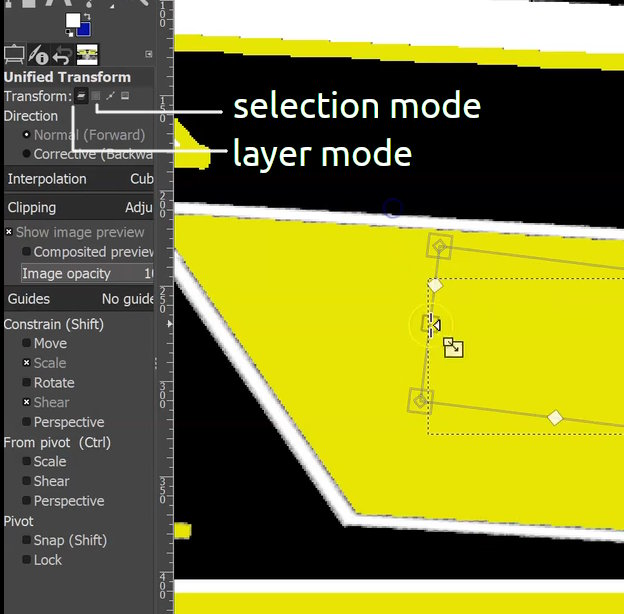This screenshot has width=624, height=614.
Task: Enable Composited preview option
Action: [27, 251]
